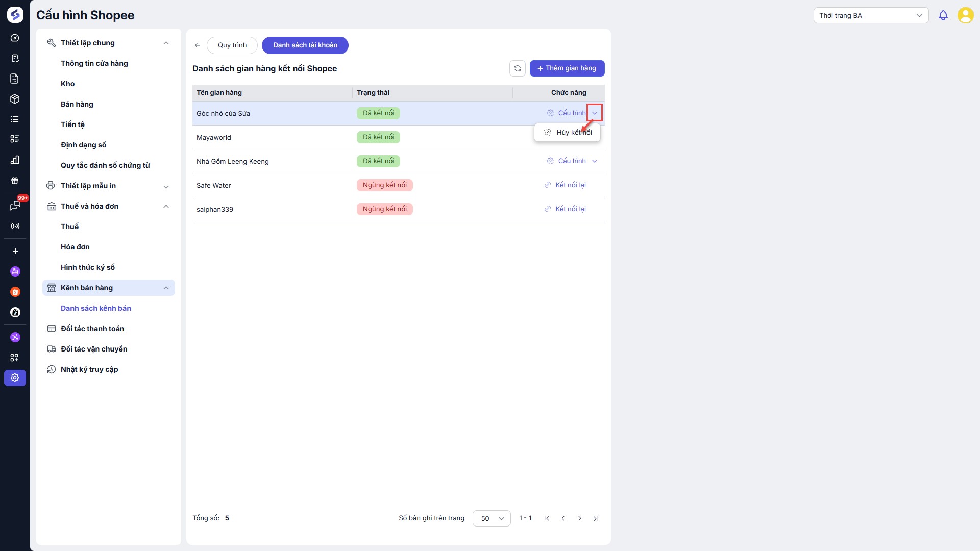Click the Thêm gian hàng button

(x=567, y=68)
